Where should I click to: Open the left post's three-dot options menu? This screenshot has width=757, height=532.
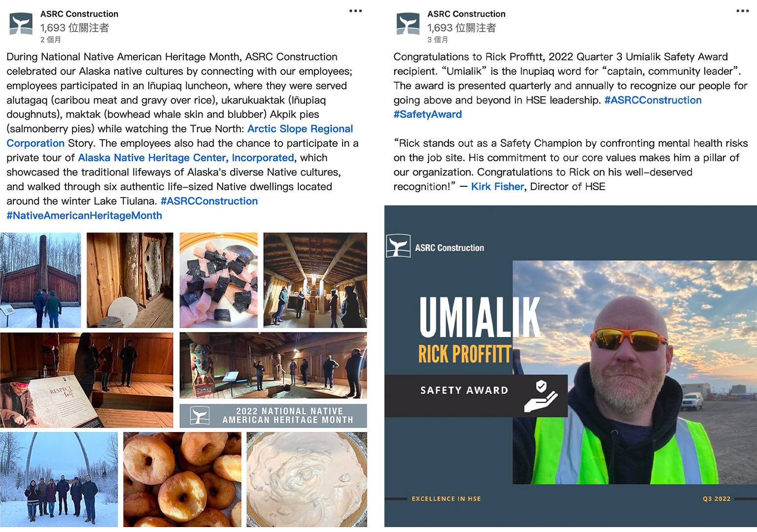click(355, 11)
